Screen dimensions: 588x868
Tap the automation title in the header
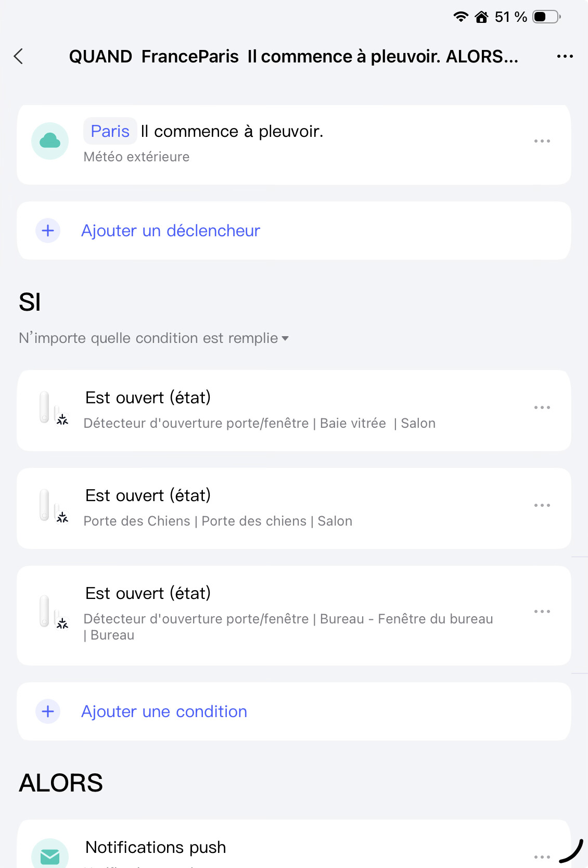(x=293, y=56)
